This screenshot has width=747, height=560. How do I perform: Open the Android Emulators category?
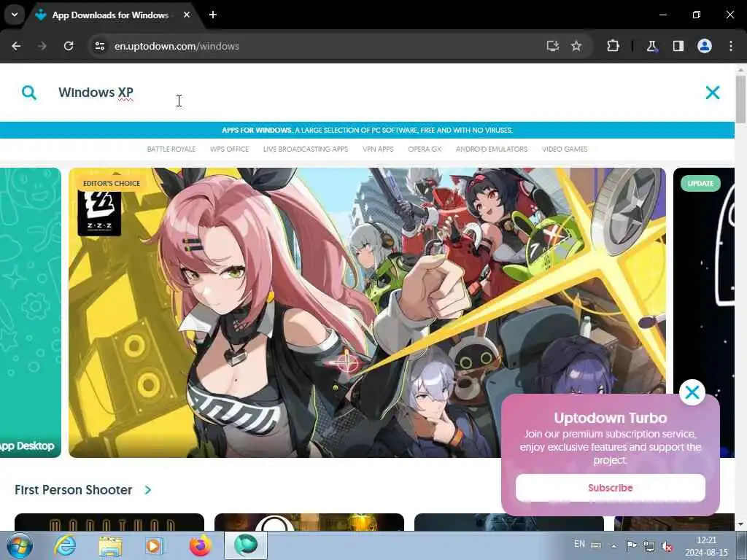point(491,149)
